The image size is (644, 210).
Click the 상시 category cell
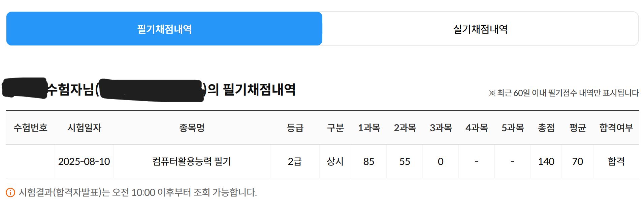(335, 162)
